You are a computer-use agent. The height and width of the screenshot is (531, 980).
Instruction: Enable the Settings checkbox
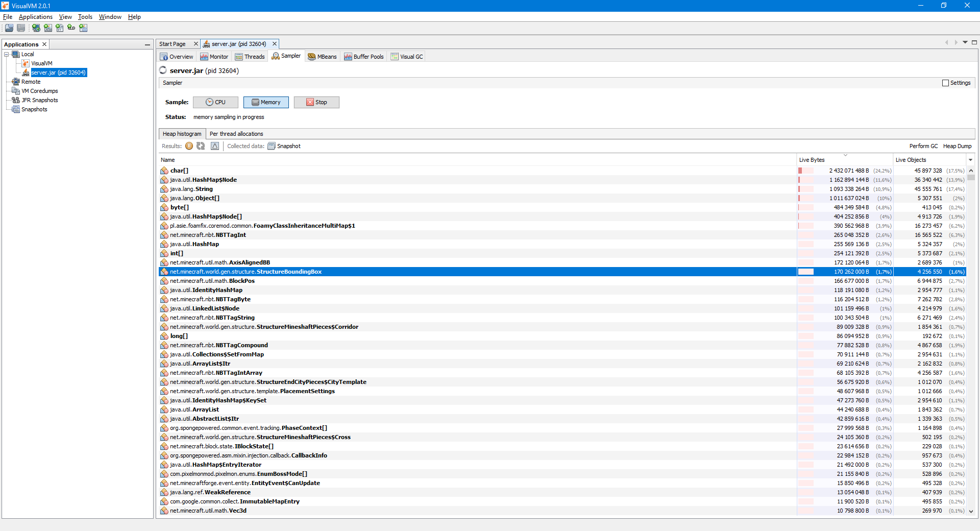945,83
